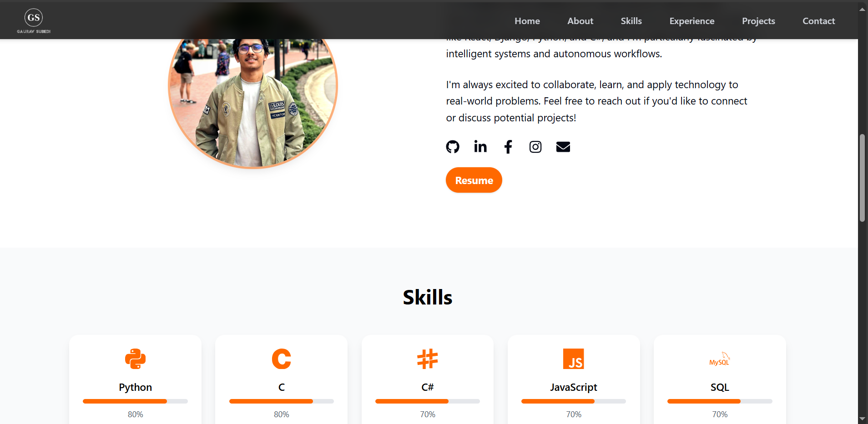Visit the Facebook icon link
This screenshot has width=868, height=424.
pyautogui.click(x=508, y=147)
